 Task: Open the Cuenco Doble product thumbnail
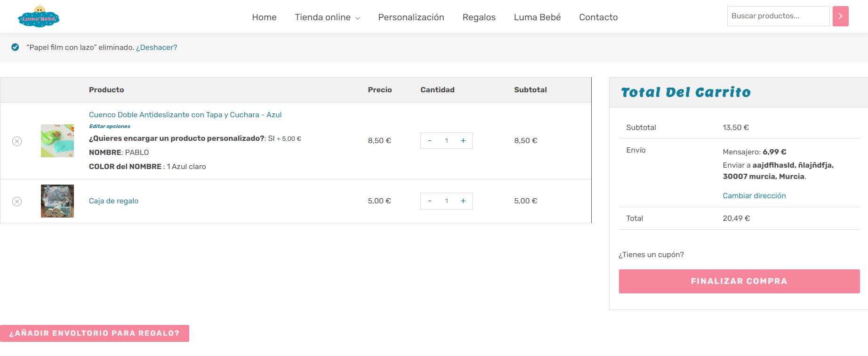(x=57, y=141)
